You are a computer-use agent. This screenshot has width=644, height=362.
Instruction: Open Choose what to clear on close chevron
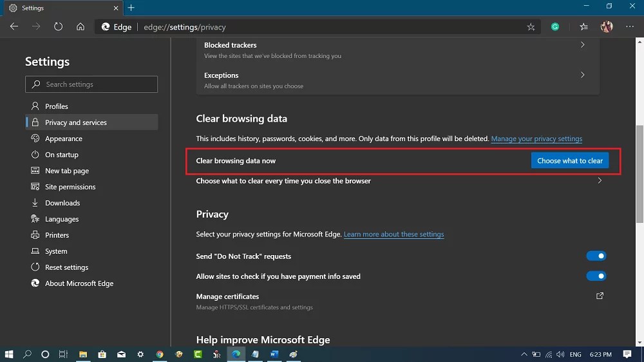600,180
